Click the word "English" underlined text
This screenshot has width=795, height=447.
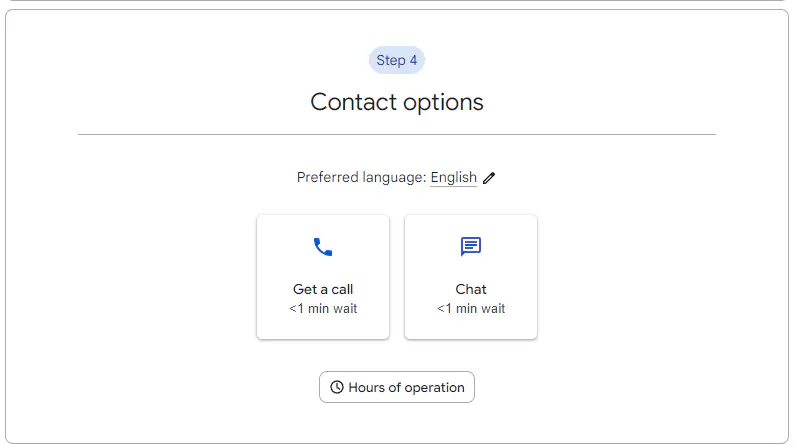454,178
